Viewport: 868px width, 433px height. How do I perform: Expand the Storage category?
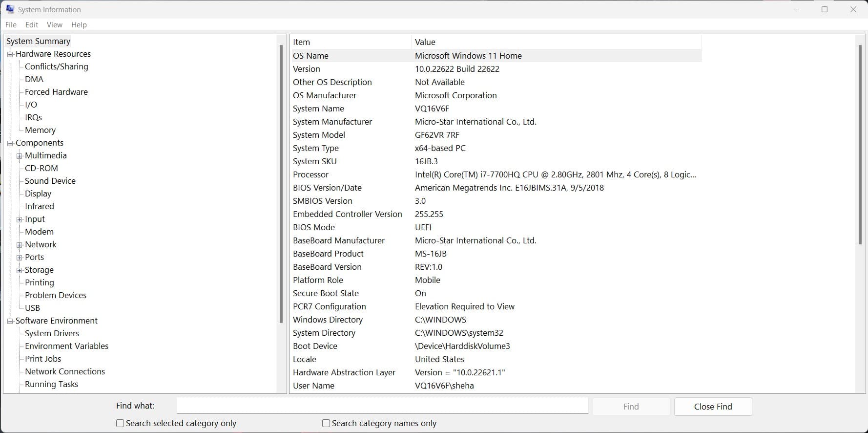(x=20, y=270)
